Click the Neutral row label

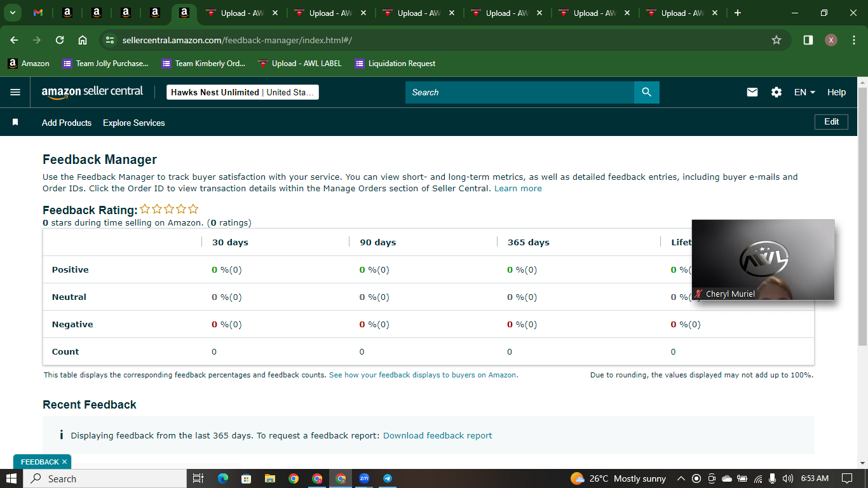click(69, 297)
